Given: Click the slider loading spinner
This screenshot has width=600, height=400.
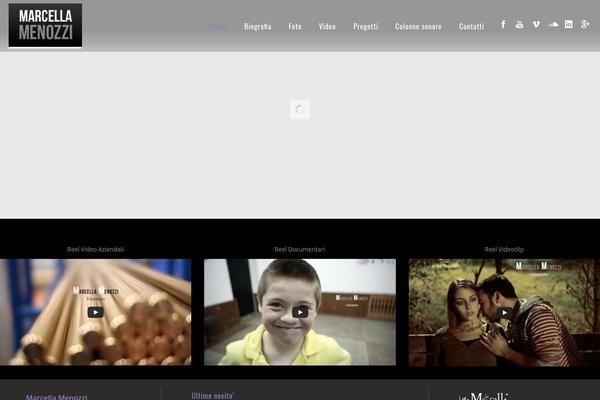Looking at the screenshot, I should [x=300, y=109].
